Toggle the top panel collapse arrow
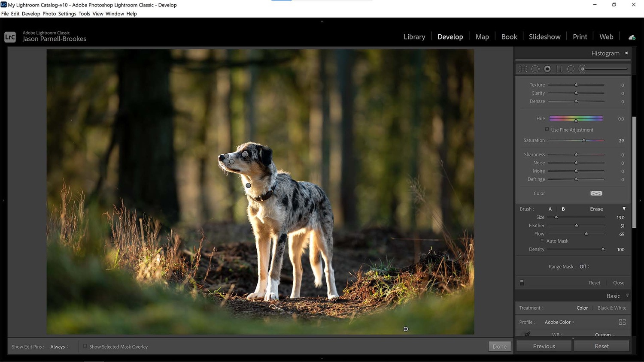The width and height of the screenshot is (644, 362). [322, 21]
